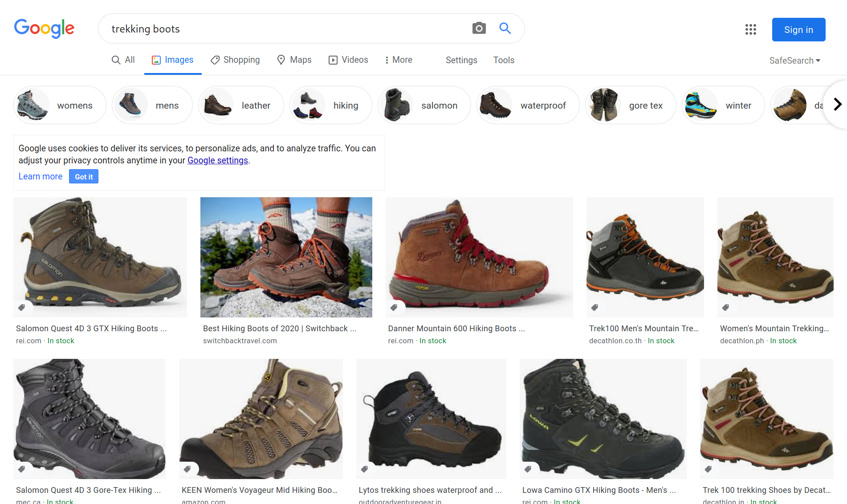Click product tag icon on Trek100 Men's image
This screenshot has height=504, width=847.
tap(595, 307)
